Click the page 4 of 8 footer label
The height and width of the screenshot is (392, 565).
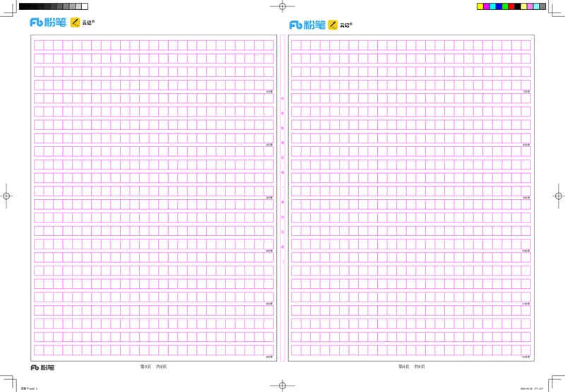point(411,367)
